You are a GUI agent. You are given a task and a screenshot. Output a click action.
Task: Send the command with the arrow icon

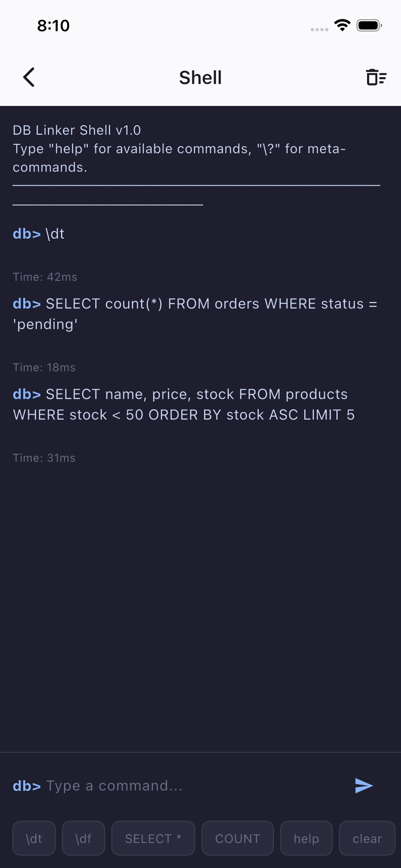click(x=364, y=785)
